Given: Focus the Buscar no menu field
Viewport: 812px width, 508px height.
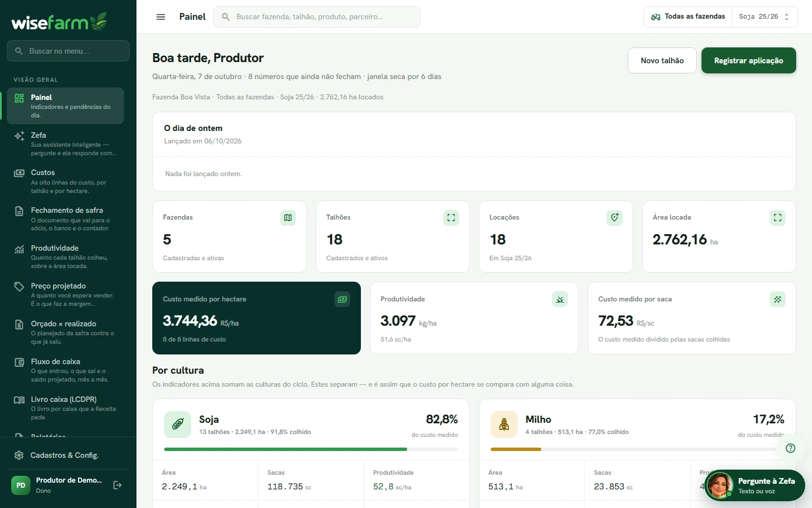Looking at the screenshot, I should pos(68,51).
